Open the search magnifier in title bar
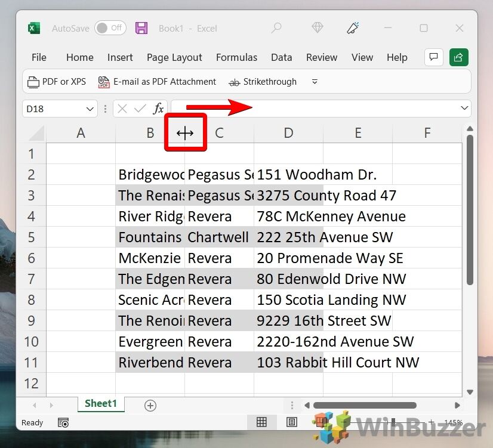493x448 pixels. pyautogui.click(x=276, y=28)
